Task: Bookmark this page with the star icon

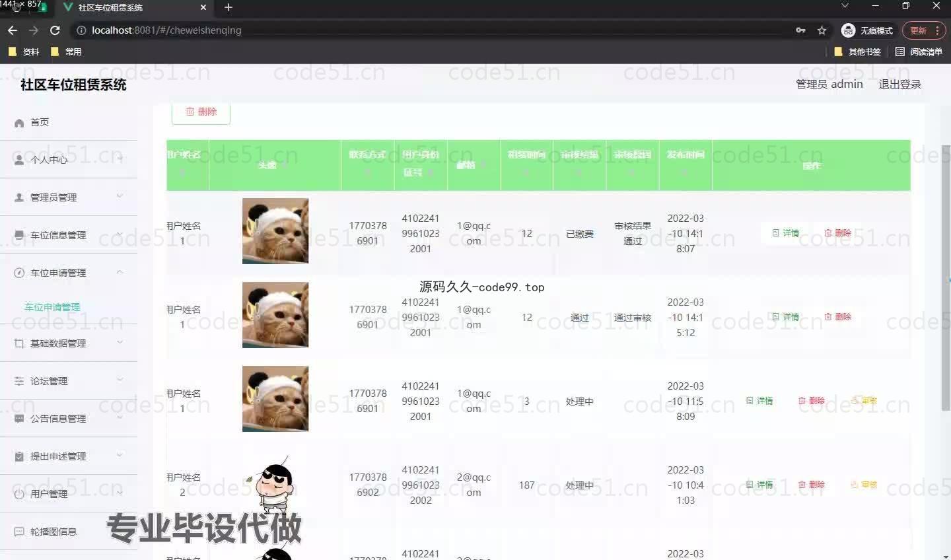Action: pyautogui.click(x=822, y=30)
